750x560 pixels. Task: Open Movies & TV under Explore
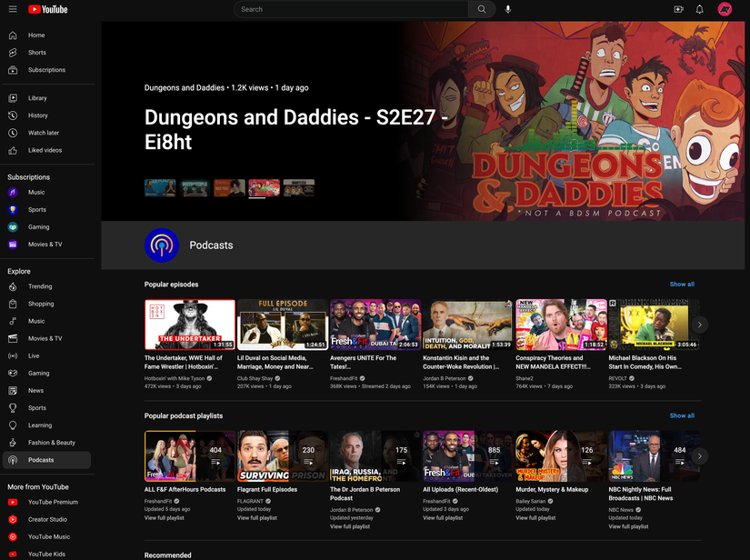tap(46, 338)
